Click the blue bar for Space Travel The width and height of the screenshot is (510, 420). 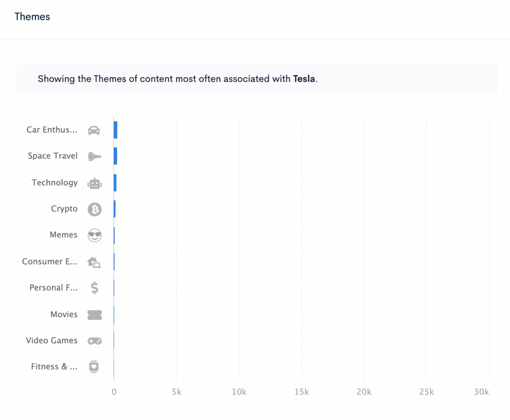pyautogui.click(x=116, y=156)
